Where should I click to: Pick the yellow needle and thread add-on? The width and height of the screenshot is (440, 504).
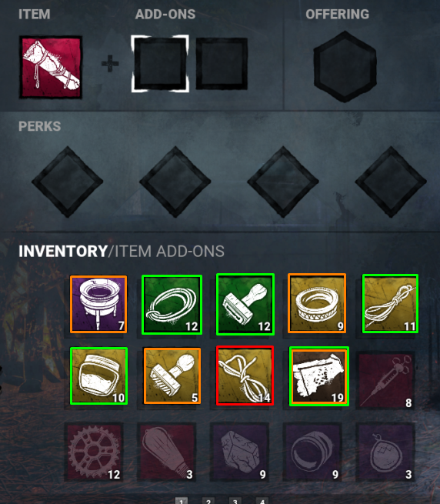[390, 303]
